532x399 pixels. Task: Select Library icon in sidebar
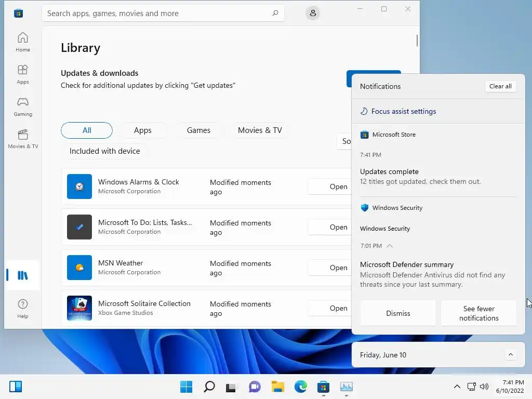tap(23, 275)
